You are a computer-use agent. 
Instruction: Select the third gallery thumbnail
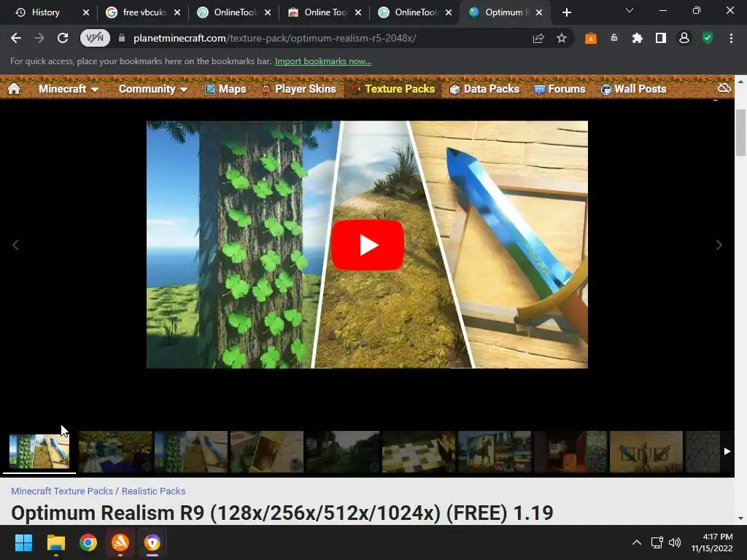(191, 451)
